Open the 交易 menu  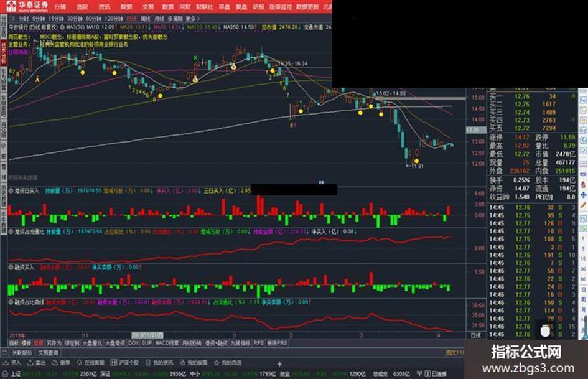pos(148,7)
